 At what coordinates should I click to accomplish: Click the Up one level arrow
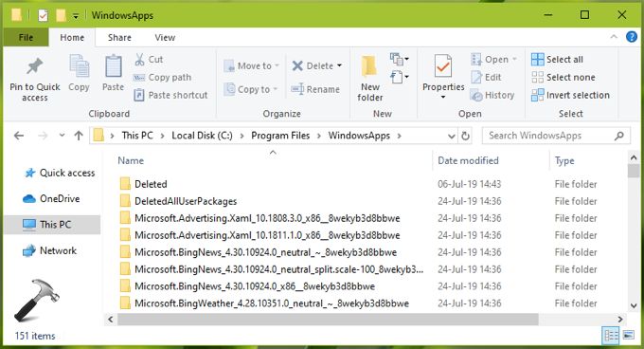click(x=79, y=136)
